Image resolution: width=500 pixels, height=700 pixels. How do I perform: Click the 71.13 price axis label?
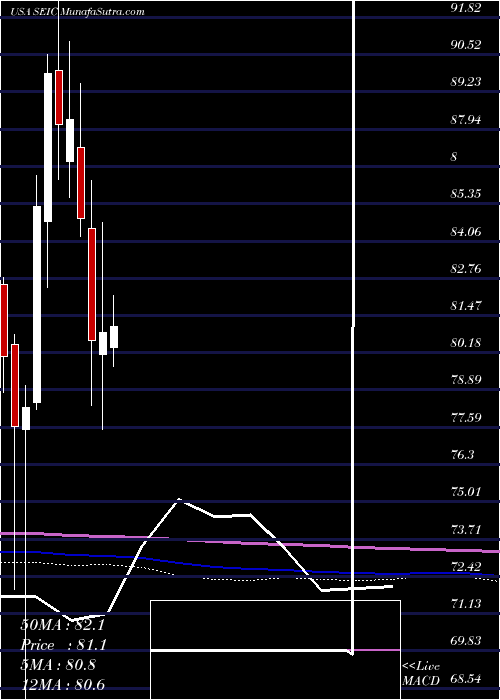[x=467, y=604]
